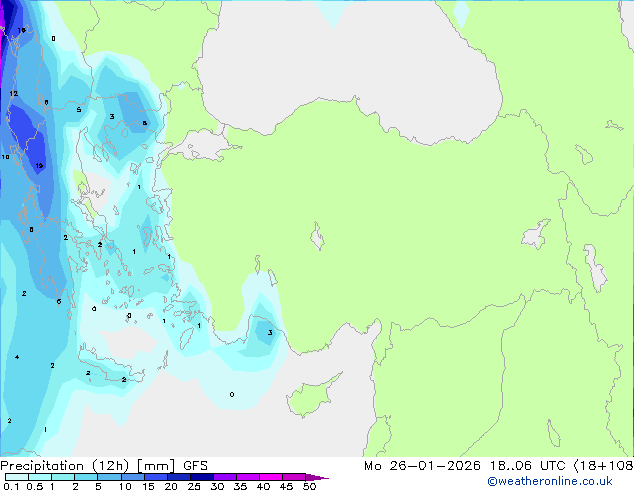634x490 pixels.
Task: Click the 'Mo 26-01-2026 18..06 UTC' timestamp
Action: (x=465, y=466)
